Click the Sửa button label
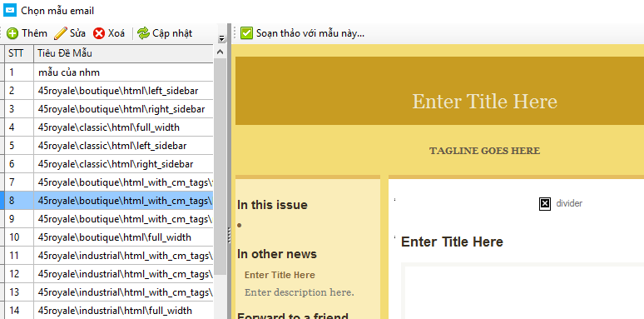Screen dimensions: 644x319 pyautogui.click(x=77, y=33)
